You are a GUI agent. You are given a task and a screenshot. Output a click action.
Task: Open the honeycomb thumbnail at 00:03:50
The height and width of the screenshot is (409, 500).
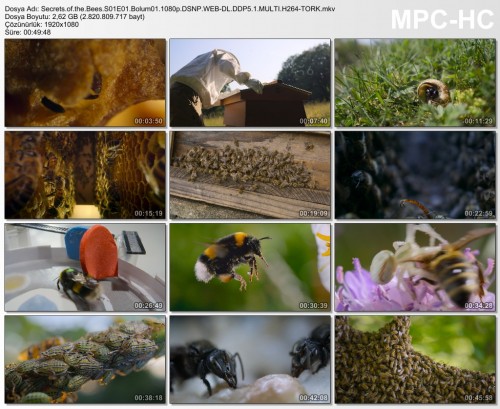(x=85, y=83)
